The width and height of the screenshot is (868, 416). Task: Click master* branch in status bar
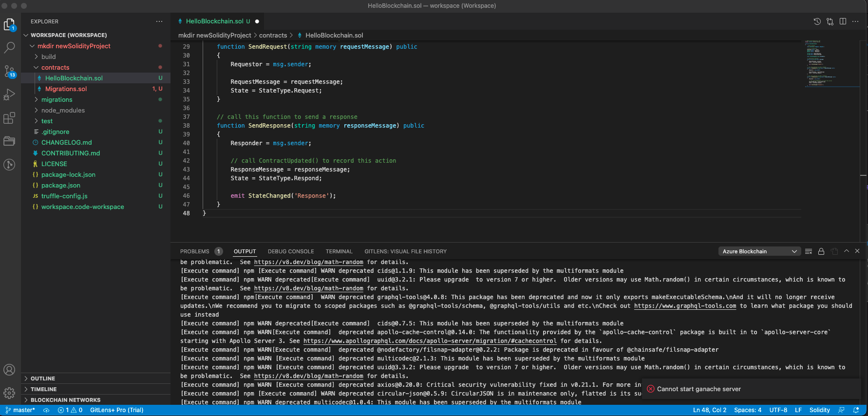click(x=20, y=410)
